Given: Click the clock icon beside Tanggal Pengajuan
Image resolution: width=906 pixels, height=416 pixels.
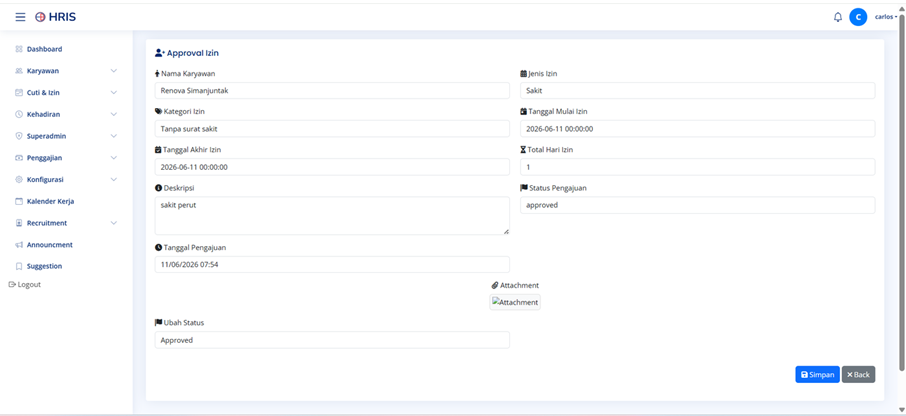Looking at the screenshot, I should tap(158, 247).
